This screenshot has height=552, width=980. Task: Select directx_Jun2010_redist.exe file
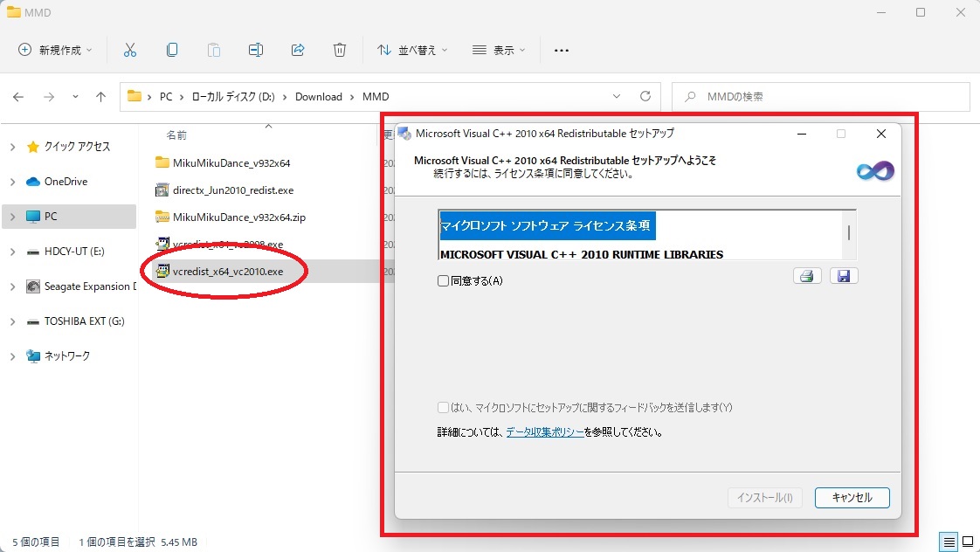[x=233, y=190]
